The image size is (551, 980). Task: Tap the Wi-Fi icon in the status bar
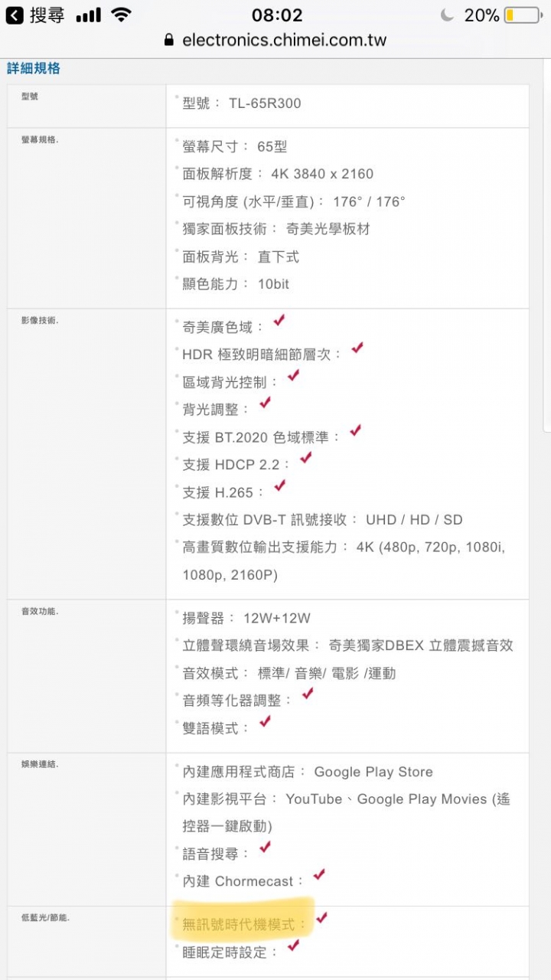[120, 15]
